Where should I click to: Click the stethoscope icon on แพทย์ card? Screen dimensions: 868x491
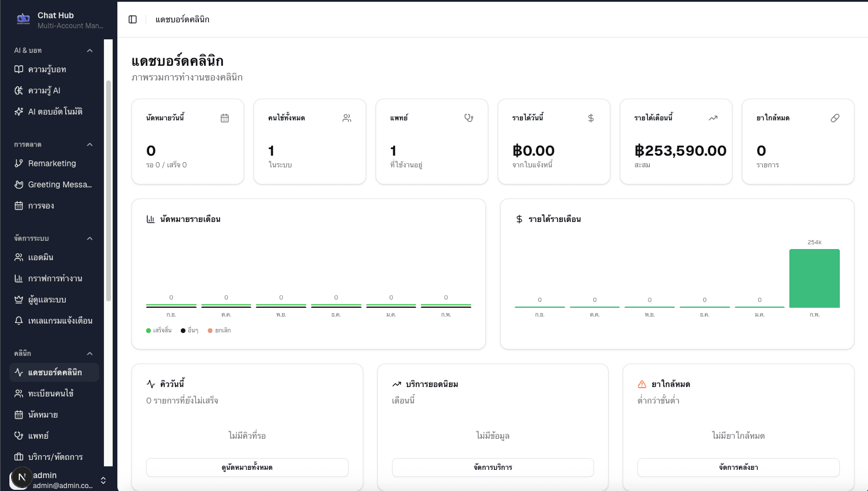point(469,117)
